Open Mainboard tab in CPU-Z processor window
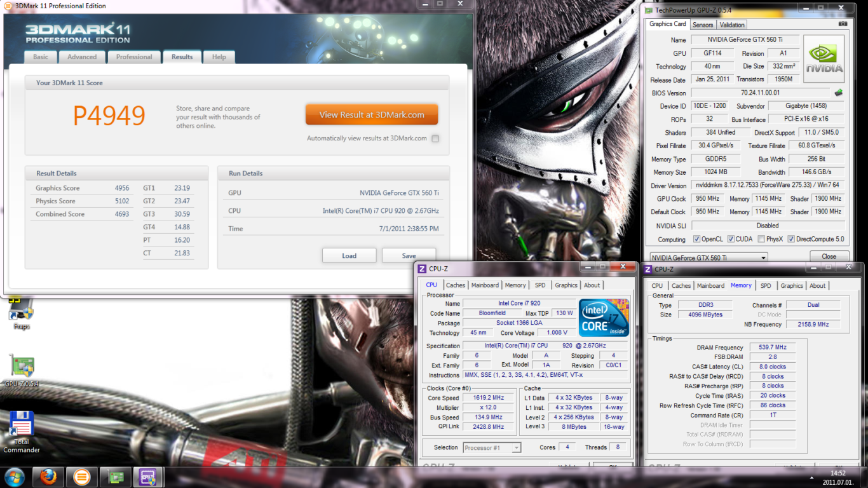This screenshot has width=868, height=488. click(x=485, y=285)
